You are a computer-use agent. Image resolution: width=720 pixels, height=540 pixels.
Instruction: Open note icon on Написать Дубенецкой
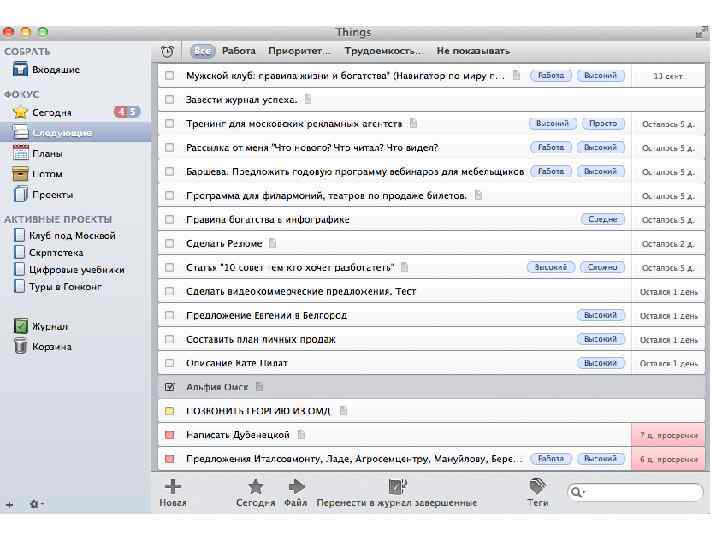(301, 434)
